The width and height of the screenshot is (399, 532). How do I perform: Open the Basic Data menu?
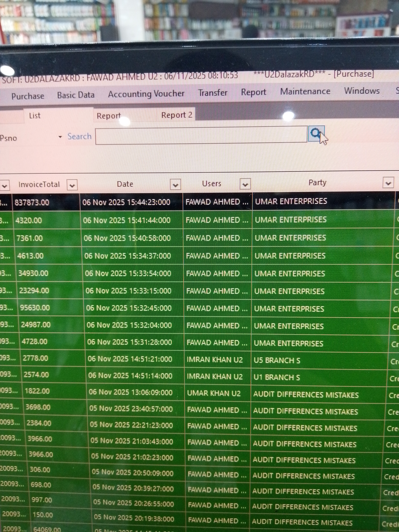(76, 95)
